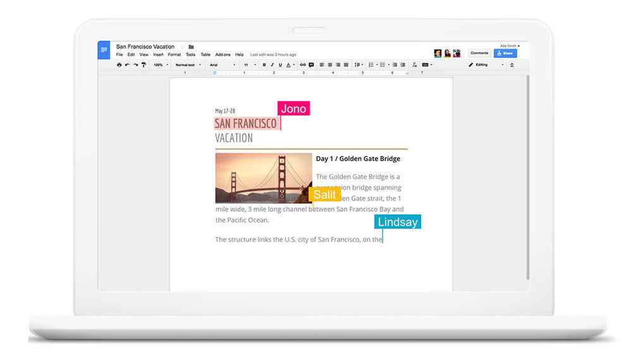The image size is (644, 362).
Task: Click the print icon in toolbar
Action: pyautogui.click(x=119, y=65)
